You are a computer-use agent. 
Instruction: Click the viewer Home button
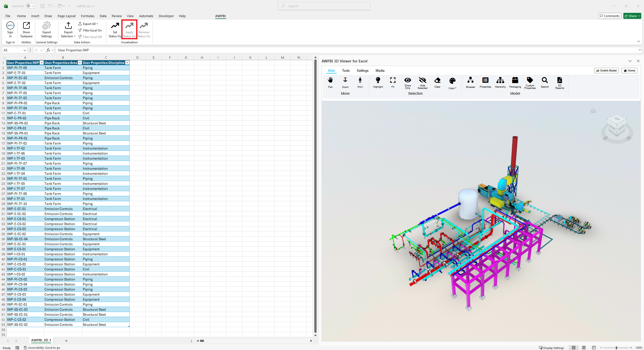[x=629, y=71]
